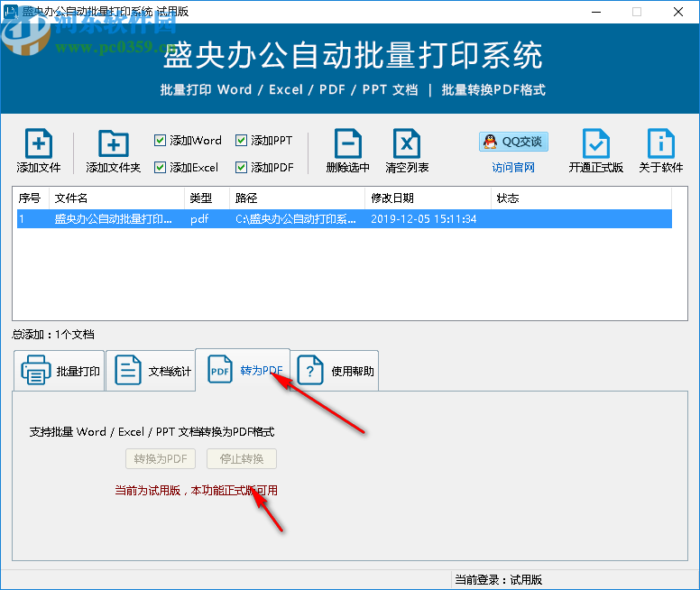Clear the list with 清空列表 icon
This screenshot has height=590, width=700.
click(x=407, y=143)
